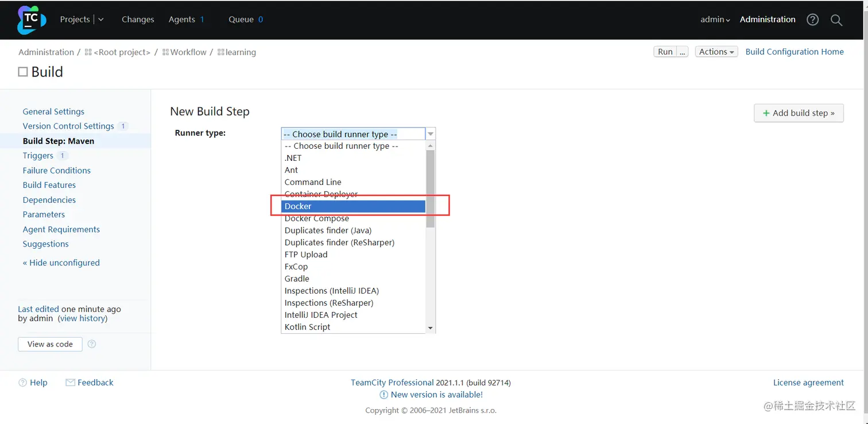Click the View as code button
The image size is (868, 424).
pyautogui.click(x=50, y=344)
